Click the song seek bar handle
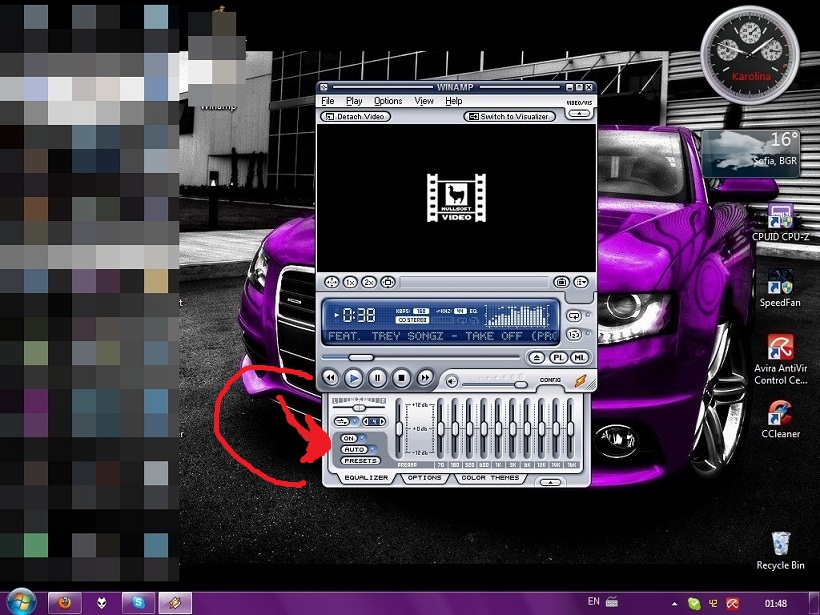 [x=361, y=358]
